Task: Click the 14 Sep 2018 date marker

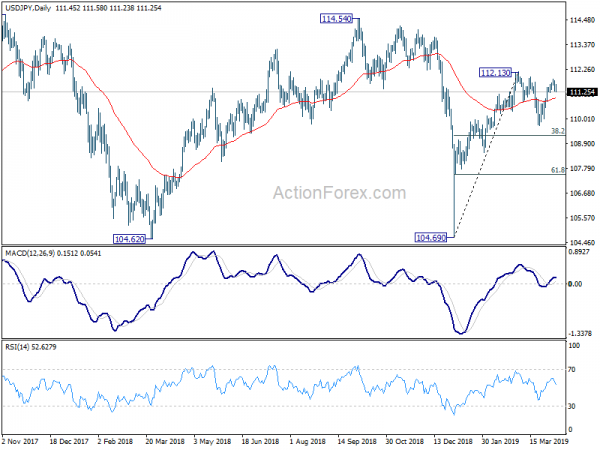Action: tap(357, 441)
